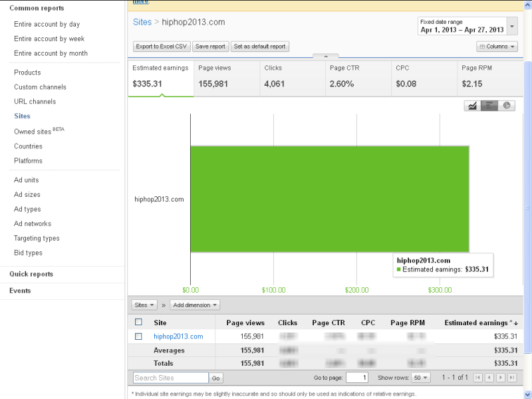Viewport: 532px width, 399px height.
Task: Open the Products report
Action: tap(27, 72)
